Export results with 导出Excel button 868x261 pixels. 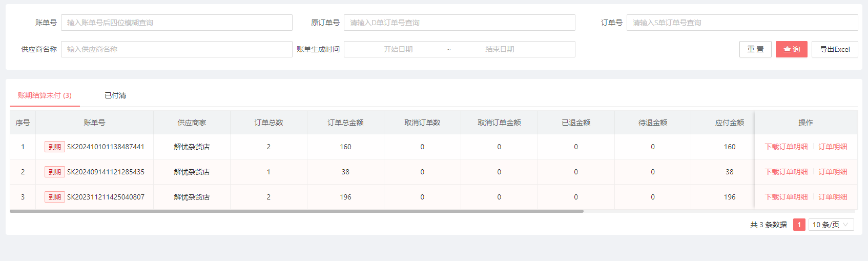tap(834, 49)
